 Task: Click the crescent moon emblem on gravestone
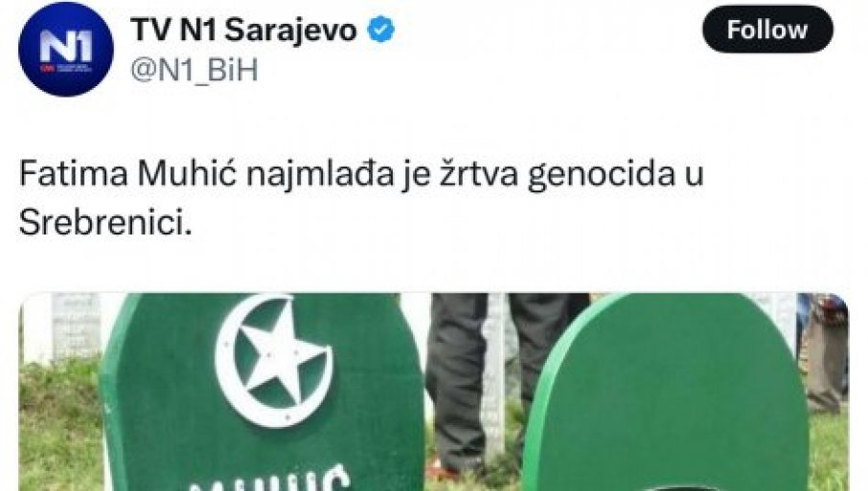[274, 360]
